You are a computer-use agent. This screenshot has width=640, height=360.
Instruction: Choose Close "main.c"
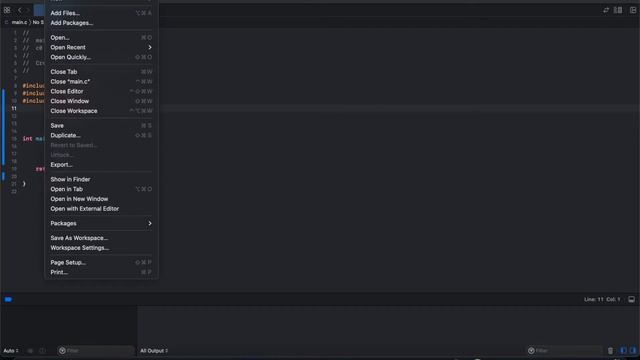(101, 82)
